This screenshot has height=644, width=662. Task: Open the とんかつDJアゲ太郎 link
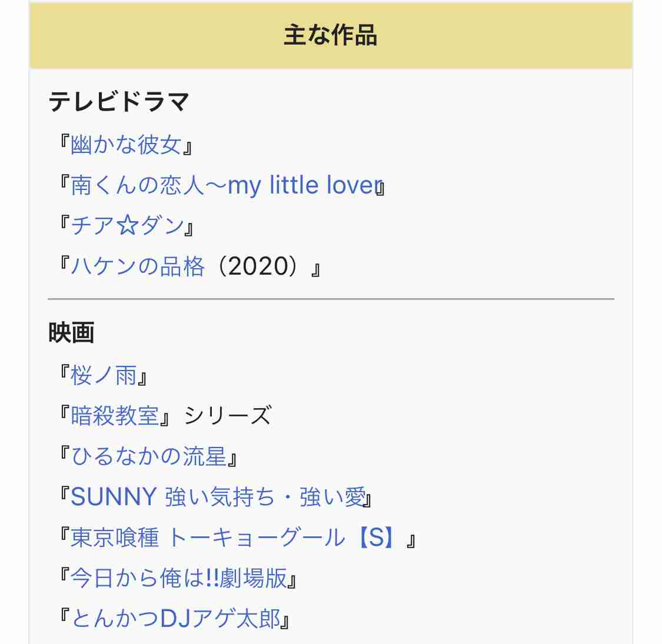coord(175,619)
